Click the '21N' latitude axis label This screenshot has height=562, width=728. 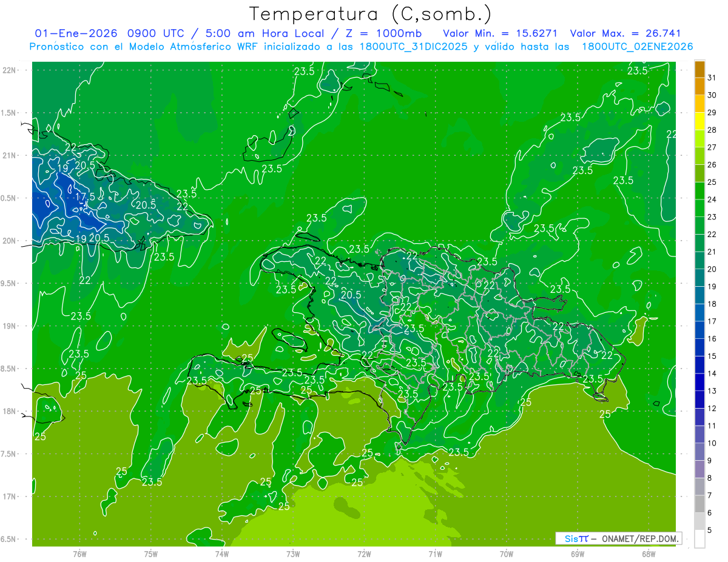(8, 155)
